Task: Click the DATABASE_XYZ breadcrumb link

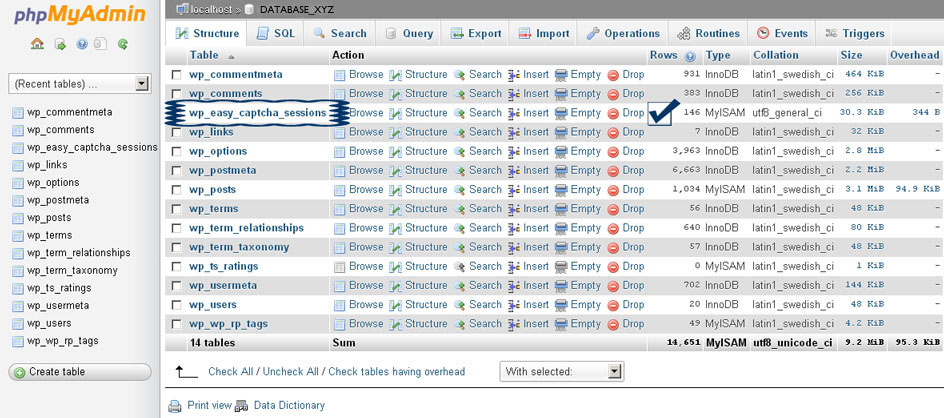Action: [297, 9]
